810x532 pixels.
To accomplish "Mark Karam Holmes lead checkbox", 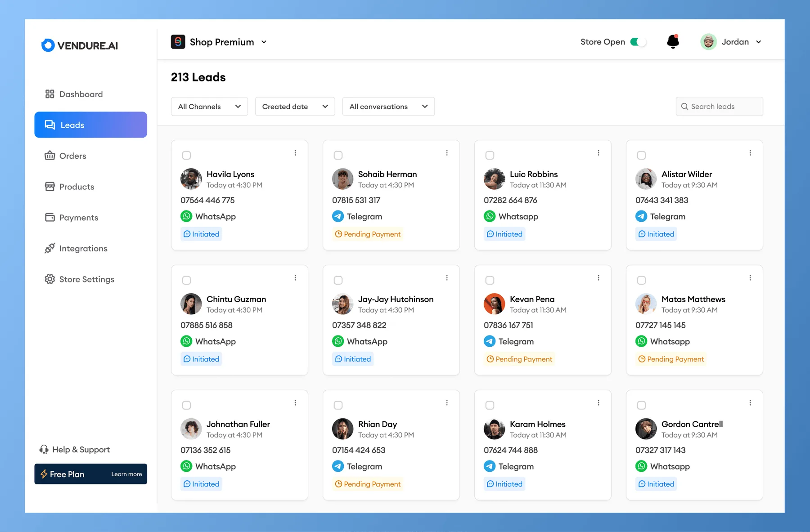I will tap(490, 405).
